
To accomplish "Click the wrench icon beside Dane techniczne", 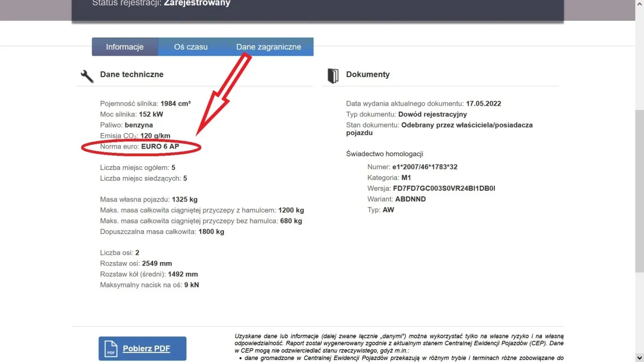I will pos(87,75).
